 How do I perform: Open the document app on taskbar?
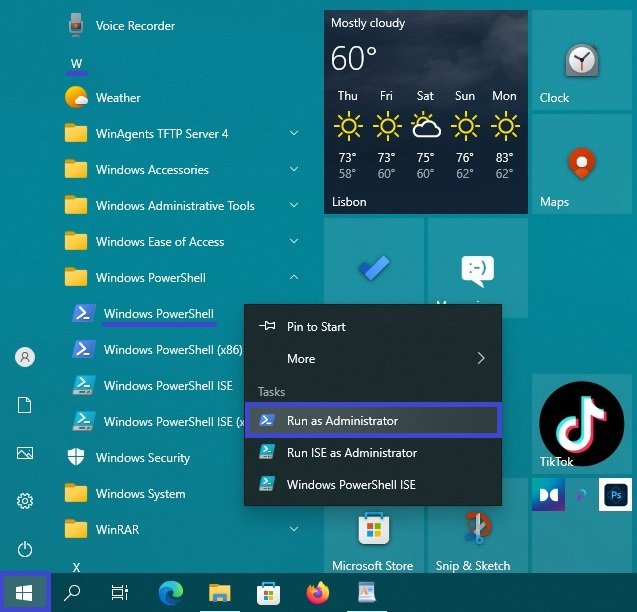point(367,593)
